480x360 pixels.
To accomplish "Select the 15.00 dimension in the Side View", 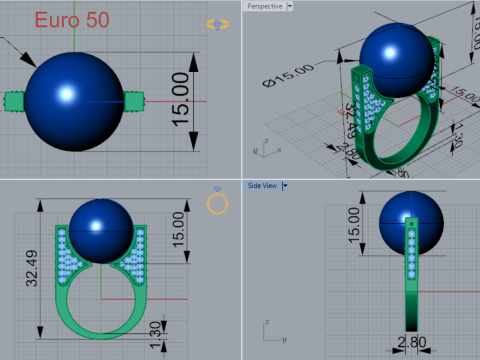I will tap(354, 225).
